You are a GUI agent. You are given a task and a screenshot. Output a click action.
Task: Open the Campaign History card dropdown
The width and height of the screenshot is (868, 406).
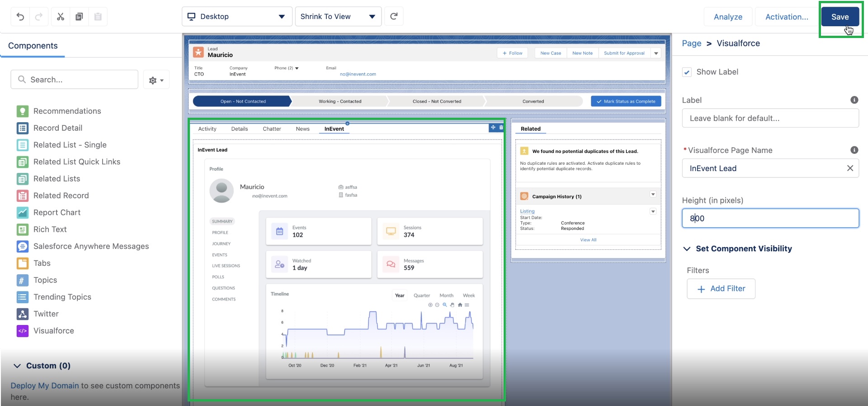[653, 194]
